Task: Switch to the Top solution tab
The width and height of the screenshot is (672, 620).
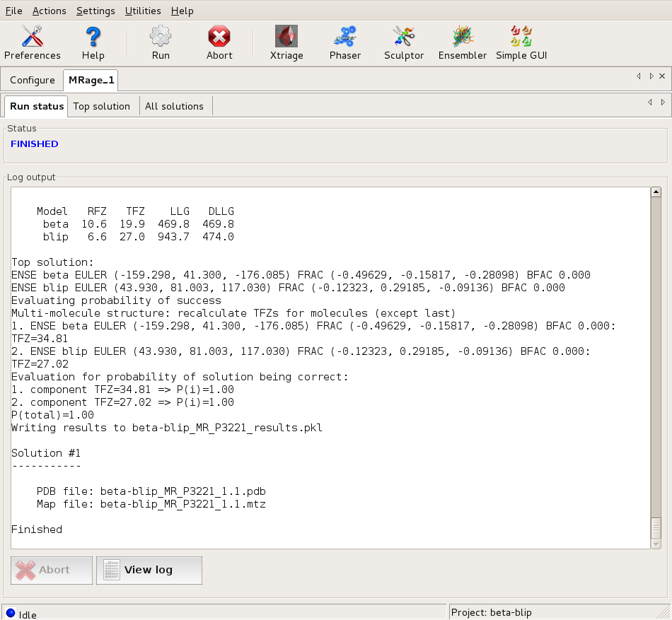Action: (102, 106)
